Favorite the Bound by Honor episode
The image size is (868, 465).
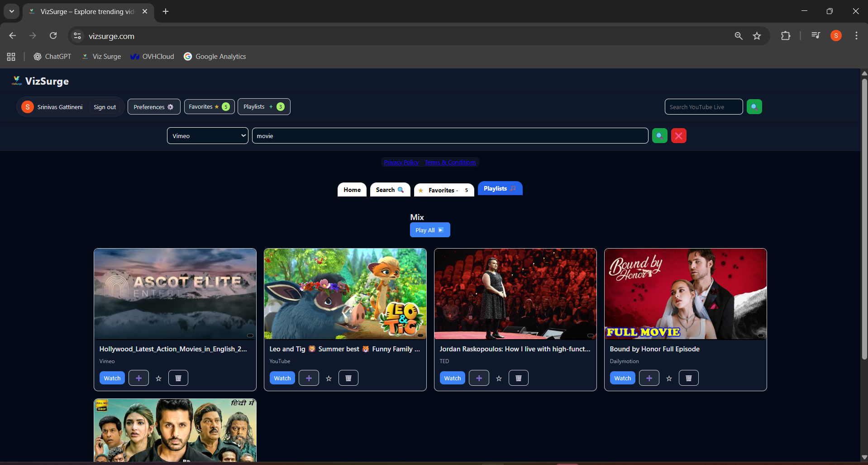[669, 379]
